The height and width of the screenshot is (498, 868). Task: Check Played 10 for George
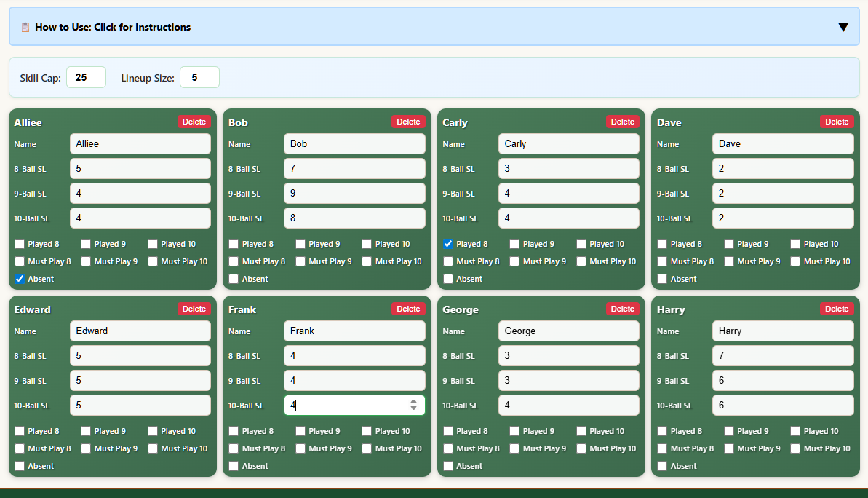coord(583,430)
